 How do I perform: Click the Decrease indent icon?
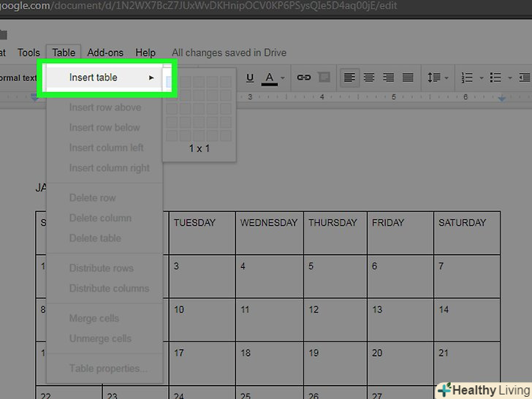(525, 77)
